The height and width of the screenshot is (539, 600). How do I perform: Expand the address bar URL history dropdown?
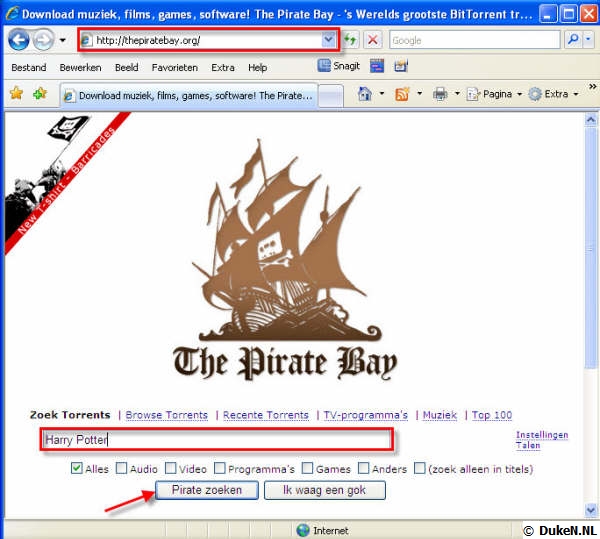click(329, 39)
